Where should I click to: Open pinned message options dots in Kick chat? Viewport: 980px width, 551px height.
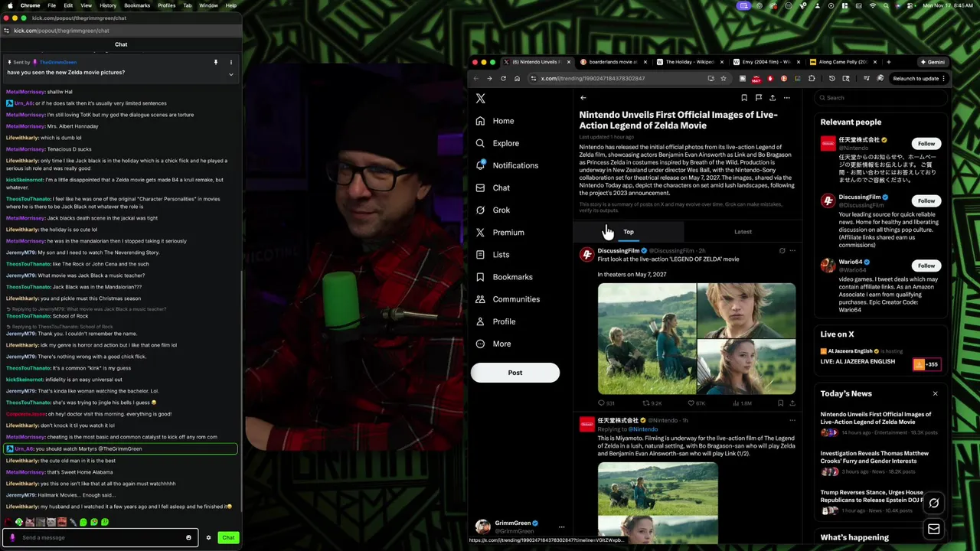point(230,62)
